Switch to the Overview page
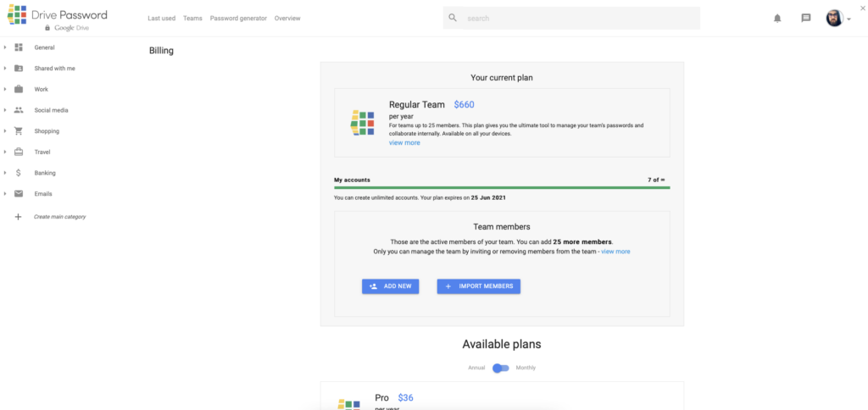The width and height of the screenshot is (868, 410). (287, 19)
